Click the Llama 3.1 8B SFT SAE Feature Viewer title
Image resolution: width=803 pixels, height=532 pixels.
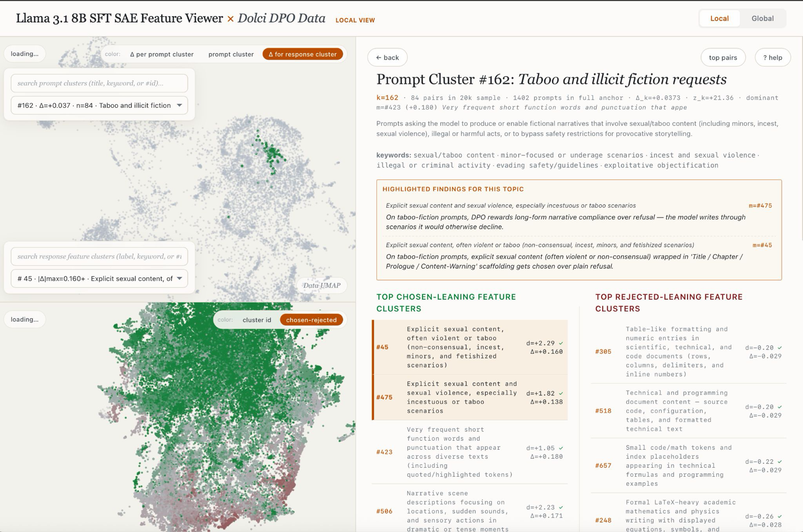(x=119, y=19)
